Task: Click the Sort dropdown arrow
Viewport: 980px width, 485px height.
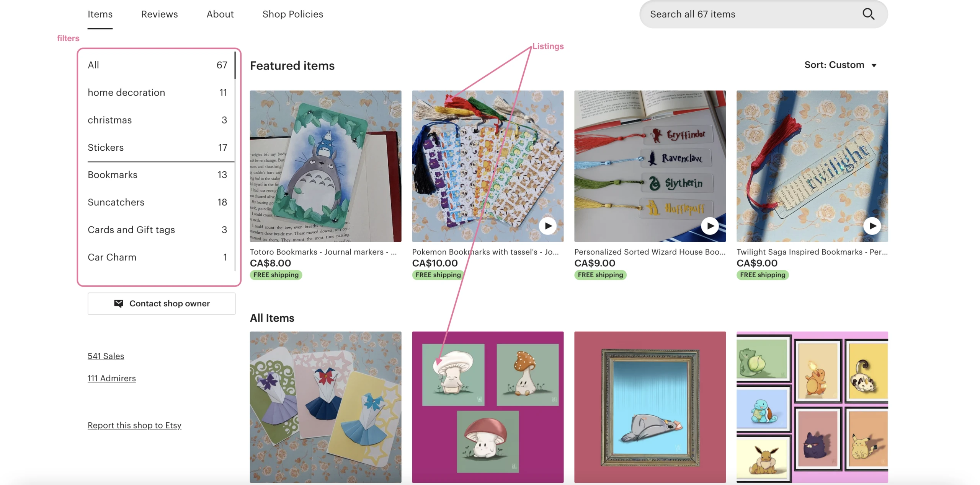Action: 874,65
